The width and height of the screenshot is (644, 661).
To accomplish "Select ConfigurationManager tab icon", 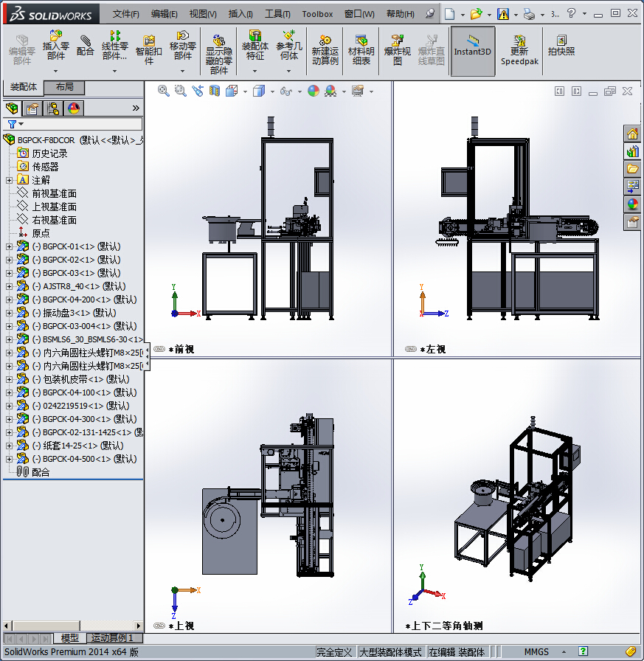I will (x=53, y=108).
